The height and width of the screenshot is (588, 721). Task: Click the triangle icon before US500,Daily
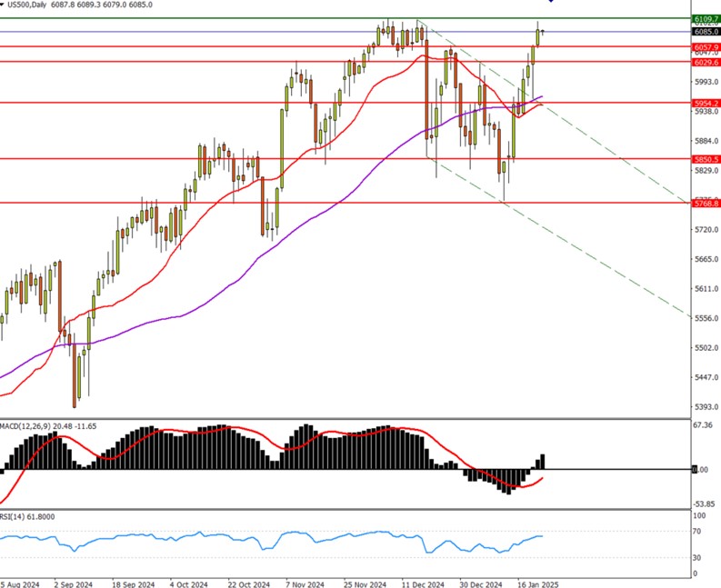(x=4, y=5)
